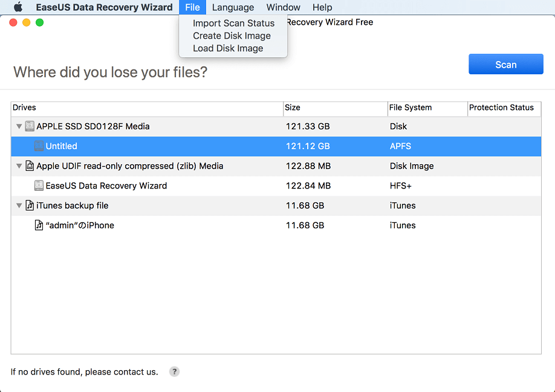Open the question mark help icon
Viewport: 555px width, 392px height.
click(174, 371)
